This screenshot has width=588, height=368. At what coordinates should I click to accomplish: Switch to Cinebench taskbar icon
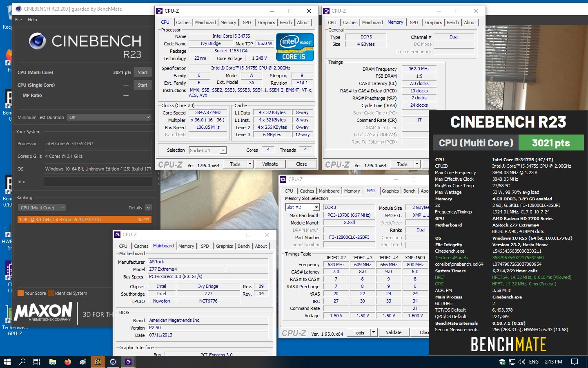click(x=113, y=362)
